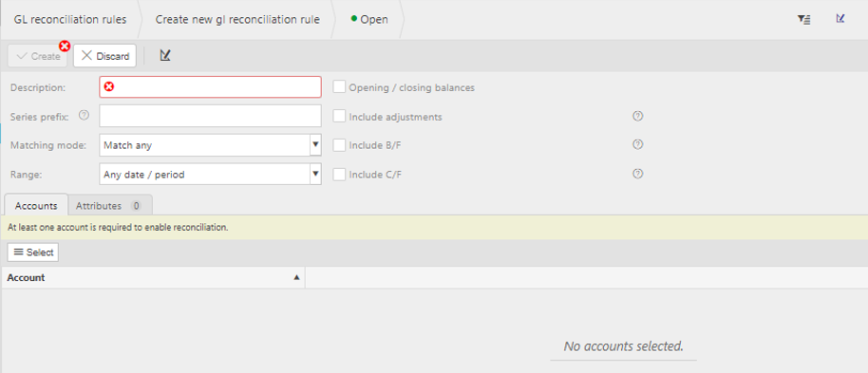868x373 pixels.
Task: Switch to the Attributes tab
Action: pos(109,205)
